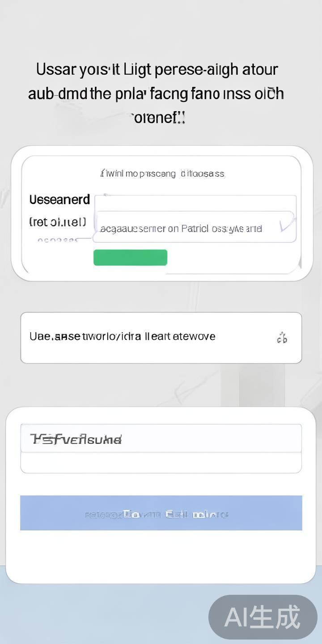Click the large "Ussar yois't Liigt" heading
This screenshot has height=644, width=322.
(x=157, y=70)
